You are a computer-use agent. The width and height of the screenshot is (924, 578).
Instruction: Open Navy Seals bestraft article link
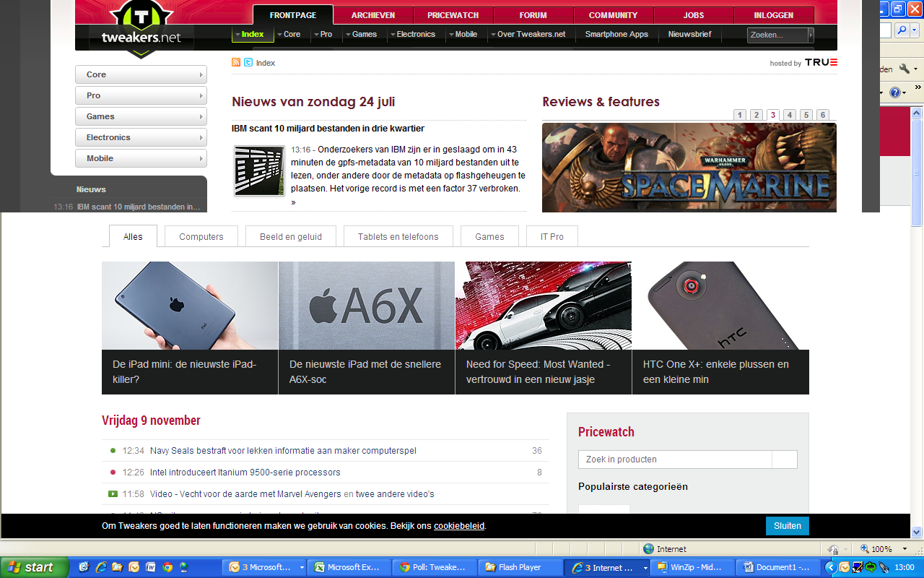tap(283, 451)
